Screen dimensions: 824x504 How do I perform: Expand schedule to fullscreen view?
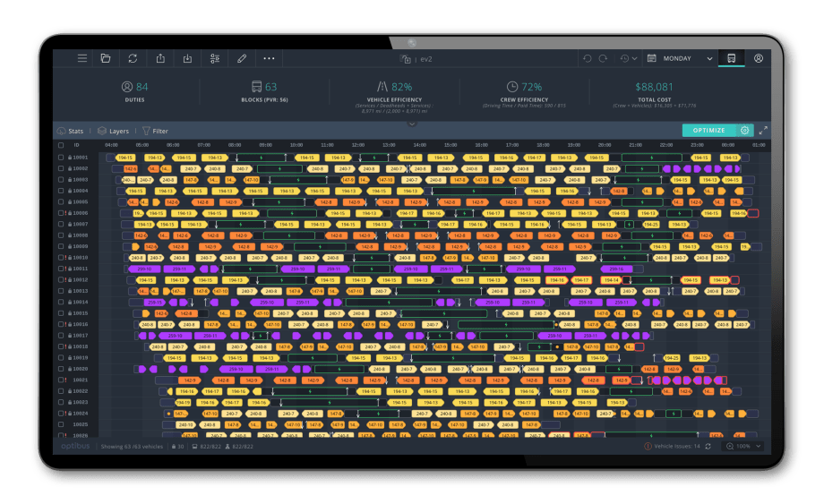pos(763,131)
